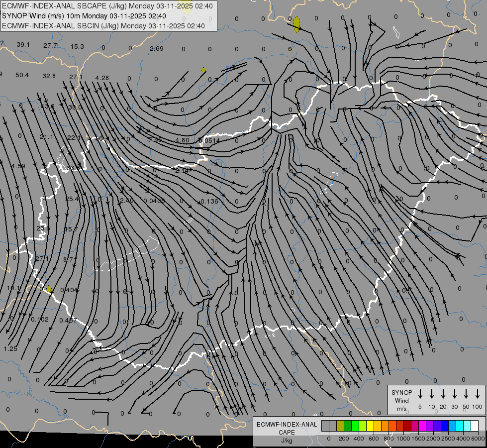The height and width of the screenshot is (448, 487).
Task: Click the 0.0406 CAPE value
Action: point(154,201)
